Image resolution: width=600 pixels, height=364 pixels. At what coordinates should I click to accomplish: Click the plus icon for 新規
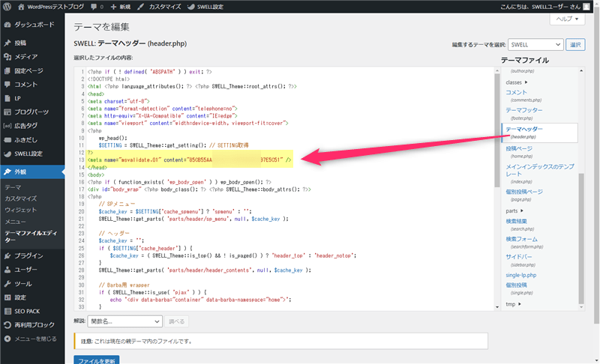(113, 7)
